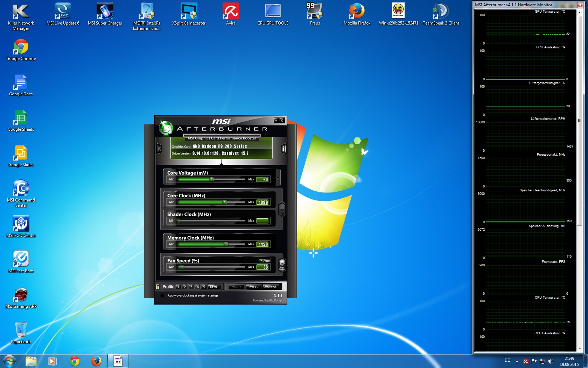This screenshot has width=588, height=368.
Task: Launch MSI ECO Center shortcut
Action: [21, 227]
